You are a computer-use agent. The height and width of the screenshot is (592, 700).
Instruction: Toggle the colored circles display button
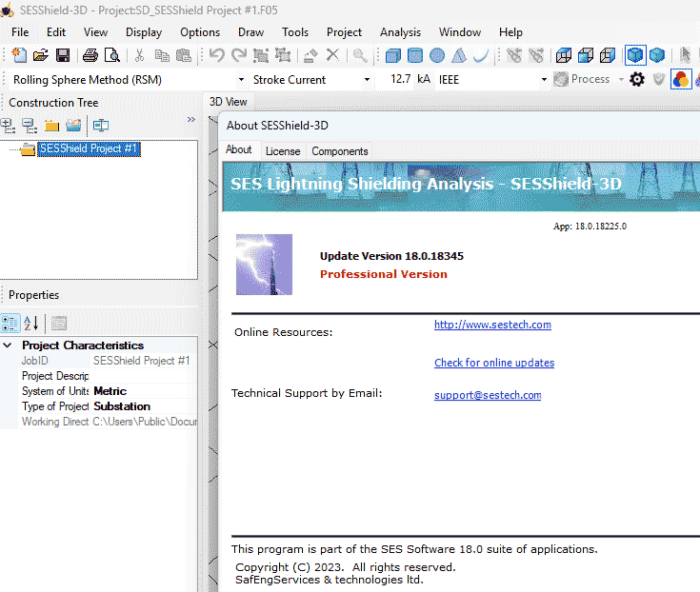[681, 79]
